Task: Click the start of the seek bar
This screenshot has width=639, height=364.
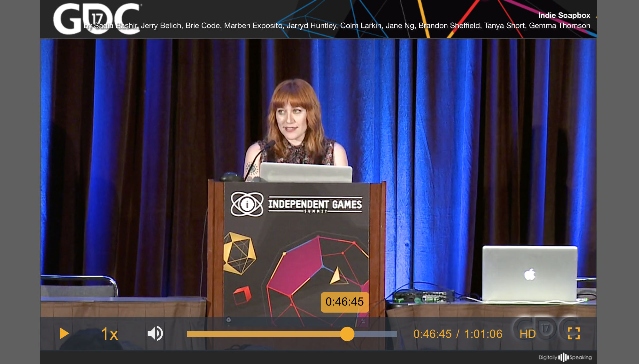Action: 189,334
